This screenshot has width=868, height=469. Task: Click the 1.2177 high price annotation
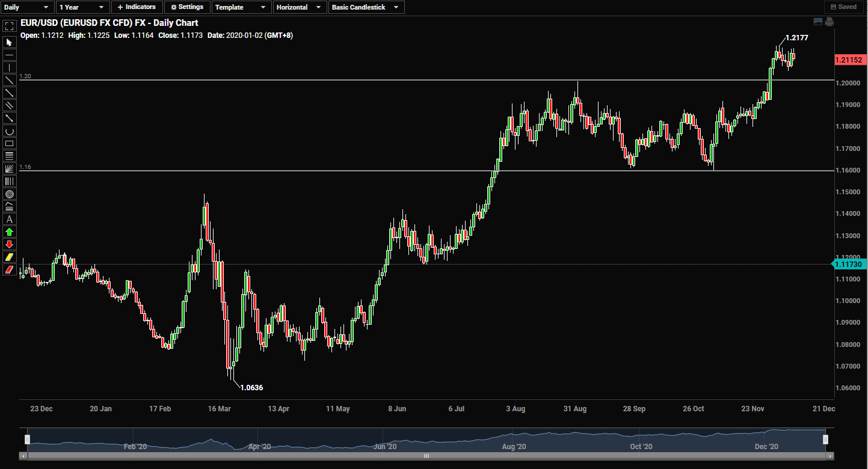point(796,37)
